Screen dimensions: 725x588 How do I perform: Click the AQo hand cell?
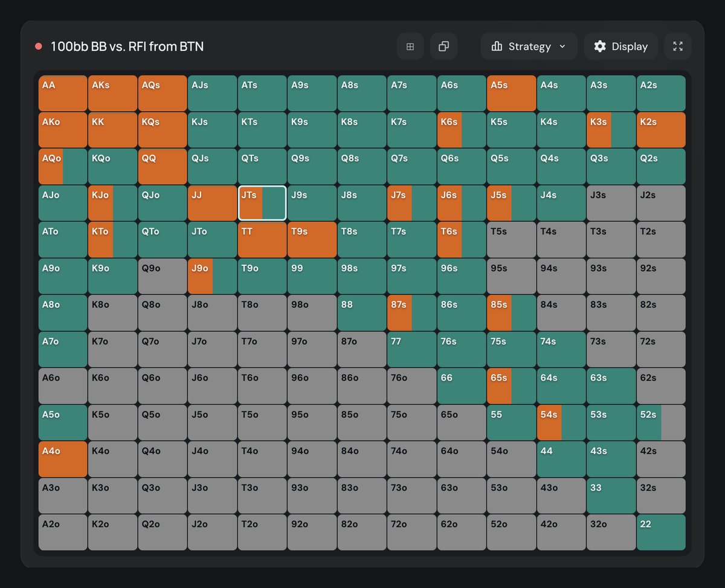tap(63, 167)
